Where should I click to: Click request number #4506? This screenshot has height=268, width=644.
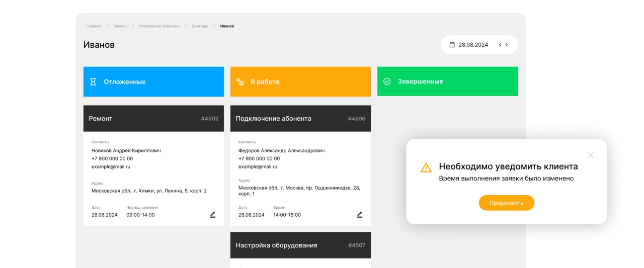[x=357, y=119]
